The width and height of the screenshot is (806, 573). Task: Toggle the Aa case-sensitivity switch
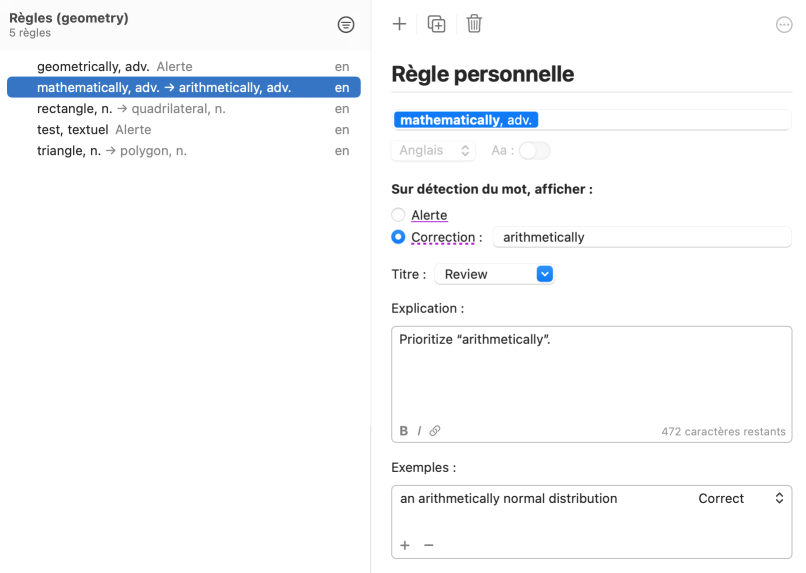coord(534,150)
